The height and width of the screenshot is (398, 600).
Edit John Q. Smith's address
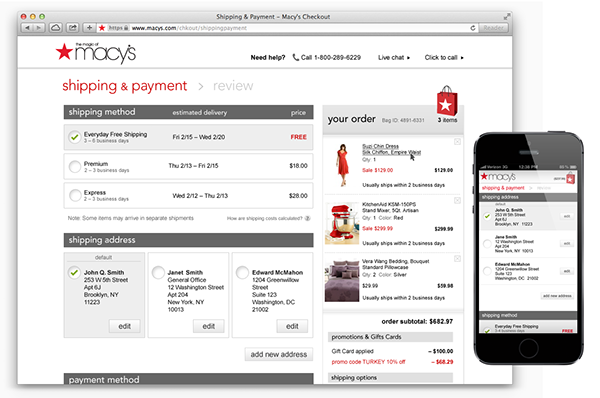[x=124, y=326]
